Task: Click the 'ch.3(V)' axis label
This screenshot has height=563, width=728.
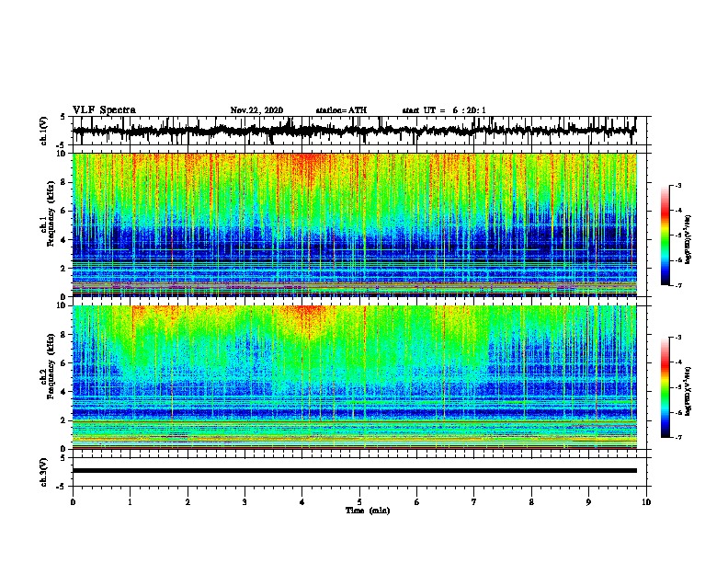Action: 44,472
